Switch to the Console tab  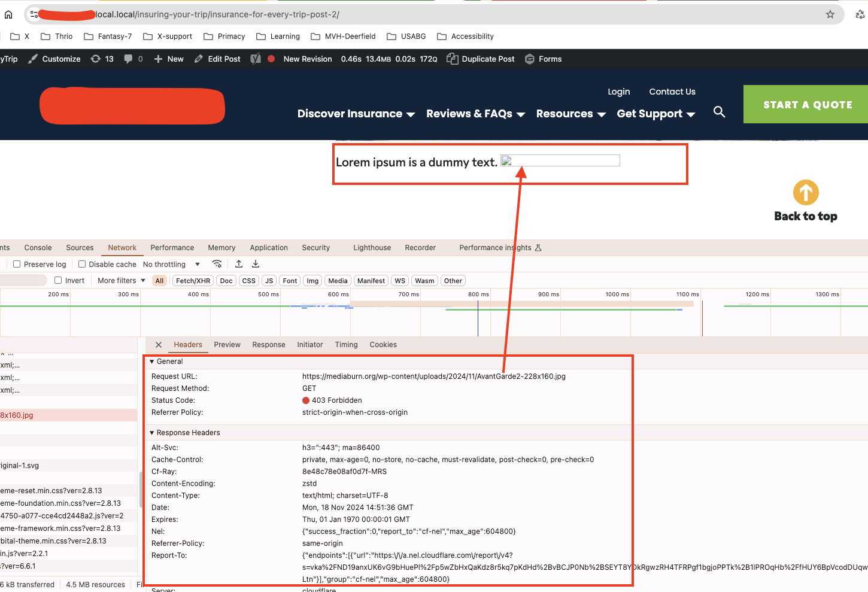(38, 248)
